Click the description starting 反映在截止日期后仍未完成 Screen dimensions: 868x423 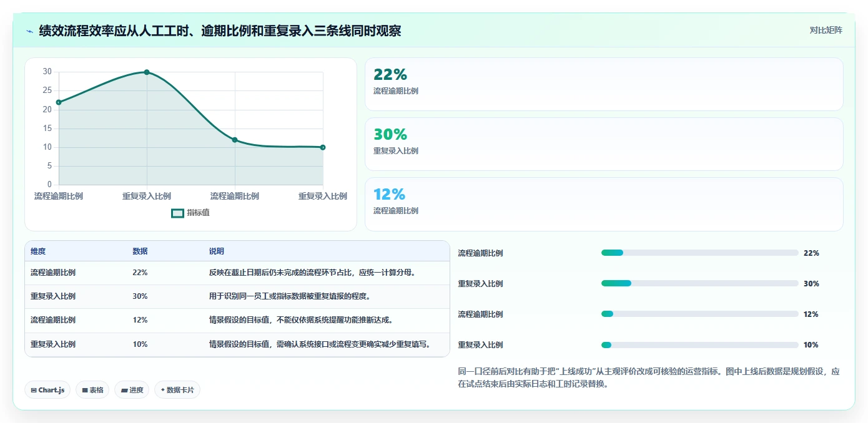click(x=312, y=273)
